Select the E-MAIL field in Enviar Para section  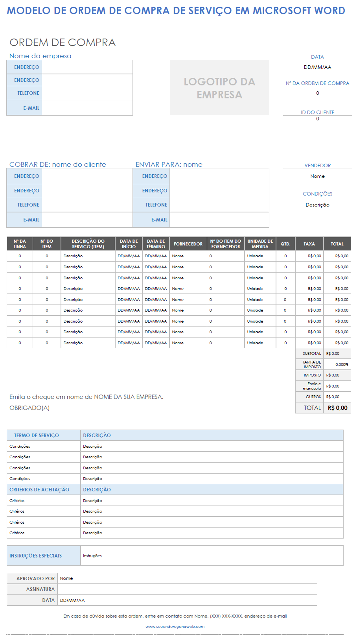[x=219, y=220]
